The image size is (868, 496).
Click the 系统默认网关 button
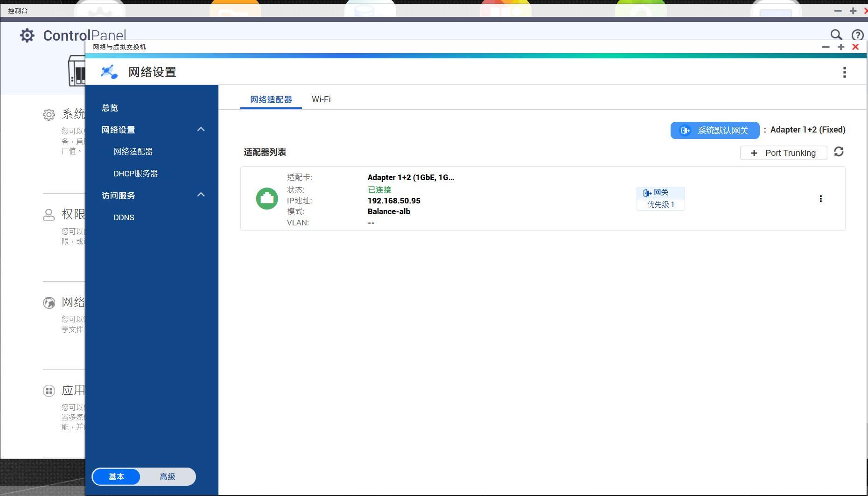[x=714, y=131]
